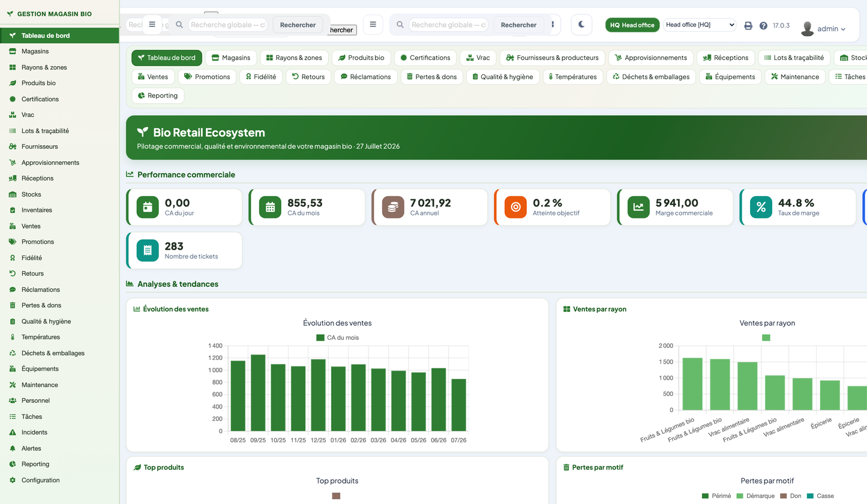This screenshot has width=867, height=504.
Task: Select the Équipements chip in top navigation
Action: (730, 77)
